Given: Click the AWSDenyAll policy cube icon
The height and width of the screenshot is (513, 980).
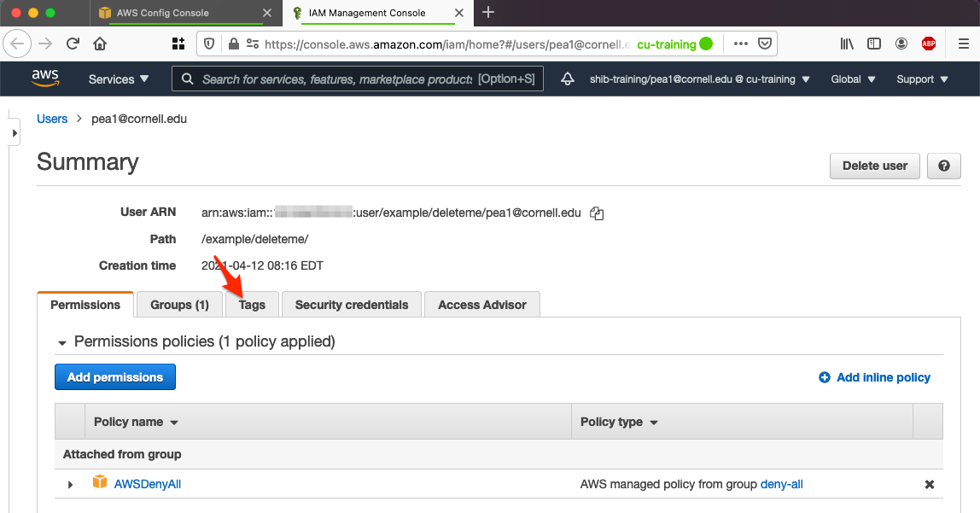Looking at the screenshot, I should click(x=99, y=481).
